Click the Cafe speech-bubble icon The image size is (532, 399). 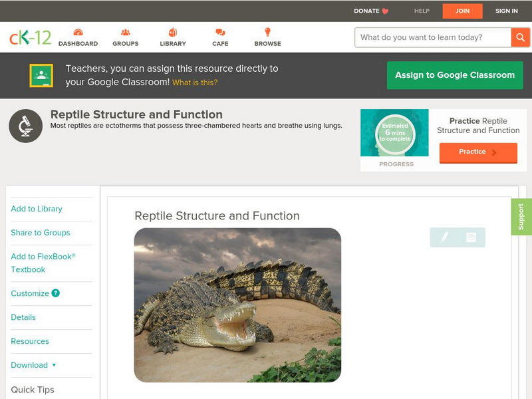(x=219, y=31)
